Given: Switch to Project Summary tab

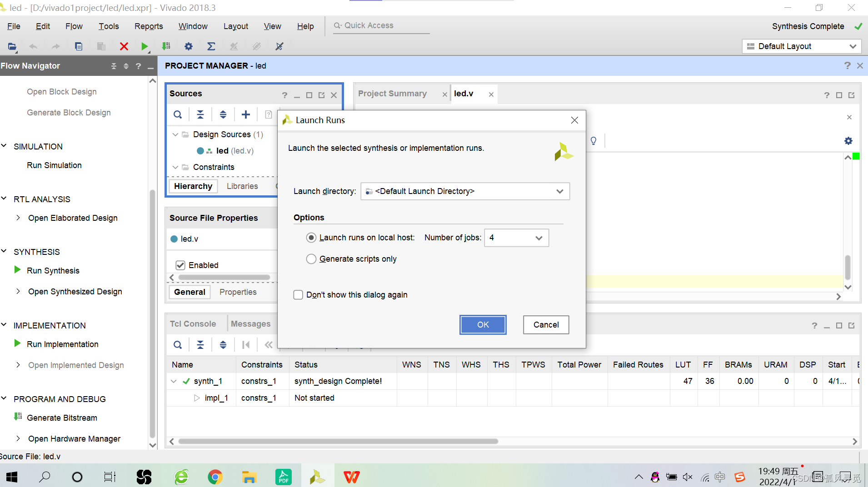Looking at the screenshot, I should click(392, 94).
